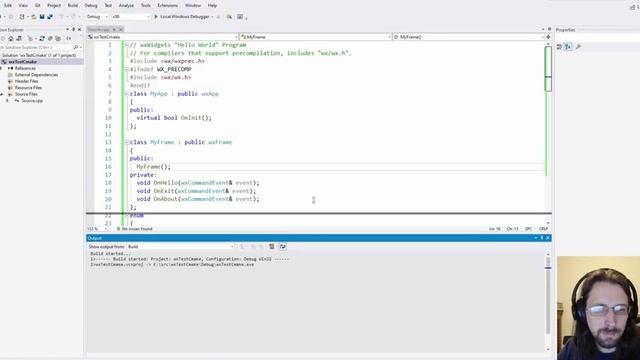640x360 pixels.
Task: Open the x86 platform dropdown
Action: pos(131,17)
